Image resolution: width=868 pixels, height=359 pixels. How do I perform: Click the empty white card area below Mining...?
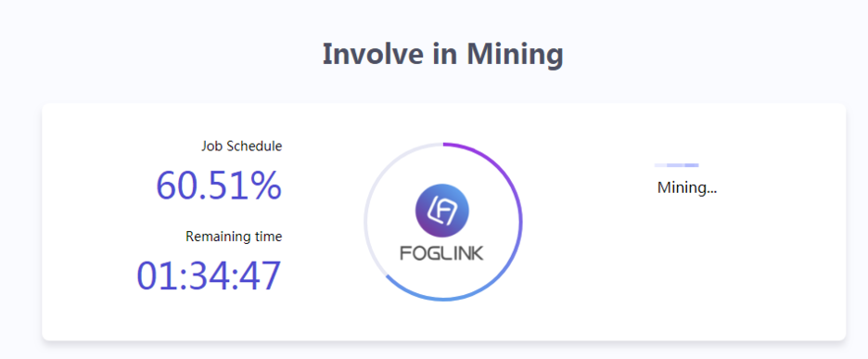click(x=686, y=266)
